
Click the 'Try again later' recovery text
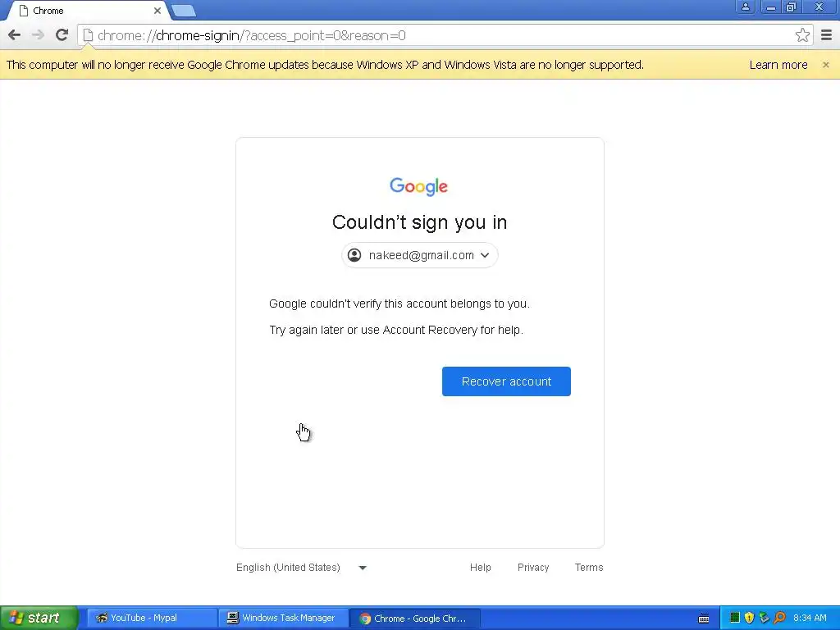(x=396, y=330)
